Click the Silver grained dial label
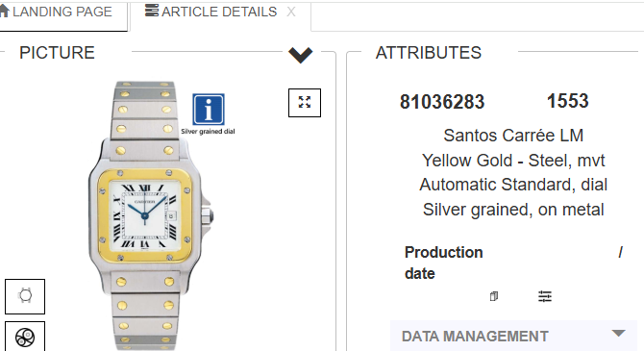The height and width of the screenshot is (351, 644). click(208, 132)
